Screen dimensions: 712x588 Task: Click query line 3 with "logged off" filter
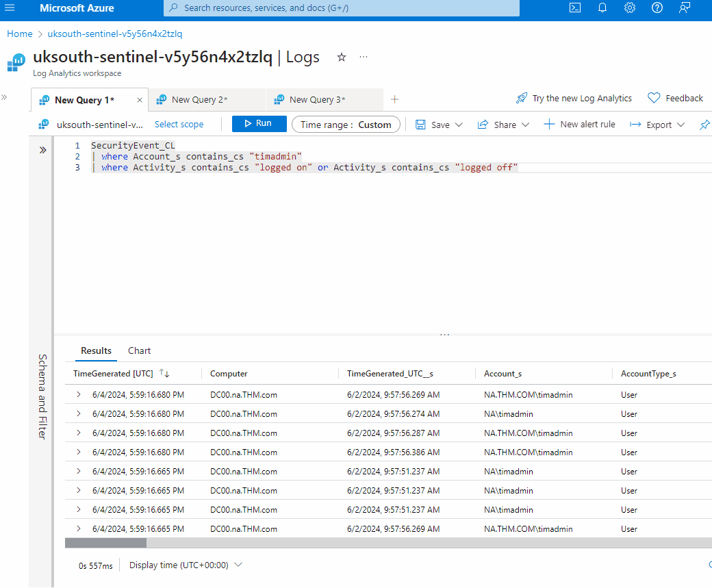[304, 167]
